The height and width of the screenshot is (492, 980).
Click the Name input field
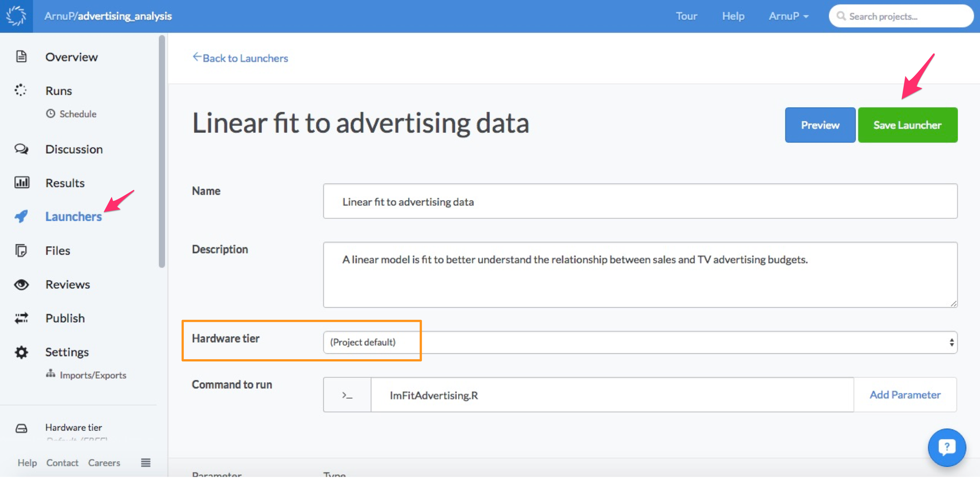[640, 201]
